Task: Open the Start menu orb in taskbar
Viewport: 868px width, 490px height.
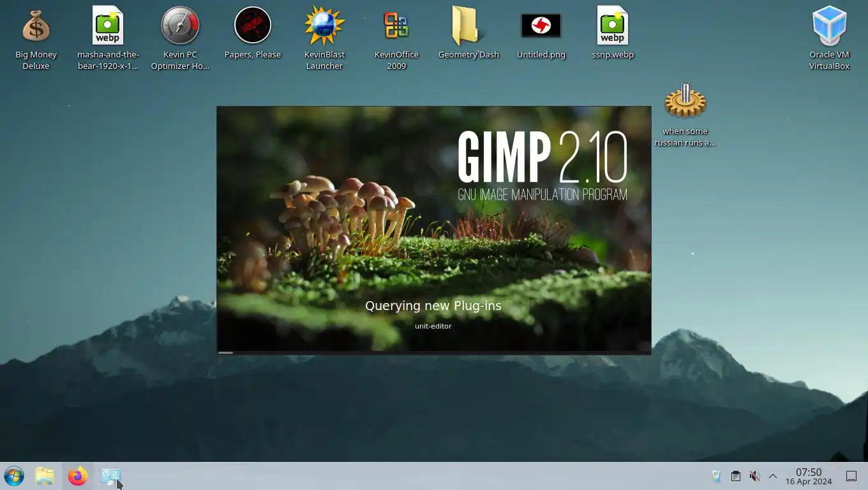Action: pos(14,476)
